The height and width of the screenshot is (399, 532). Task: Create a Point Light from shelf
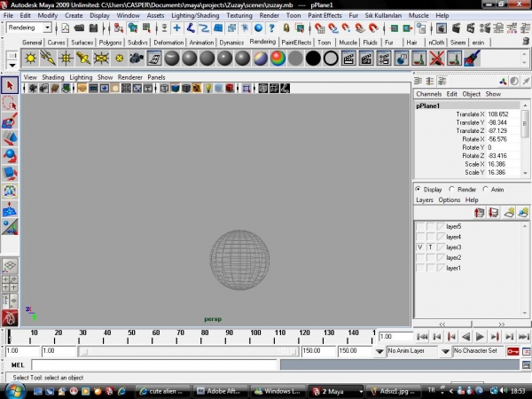pos(66,59)
